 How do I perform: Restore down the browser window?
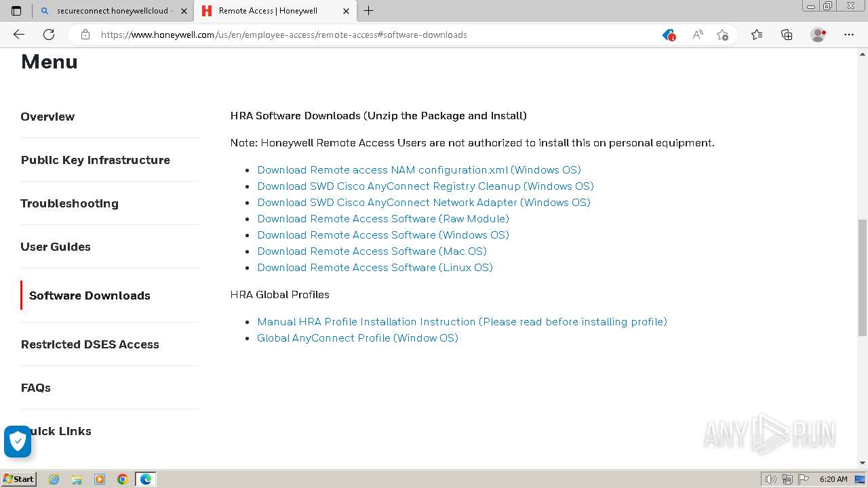coord(827,6)
